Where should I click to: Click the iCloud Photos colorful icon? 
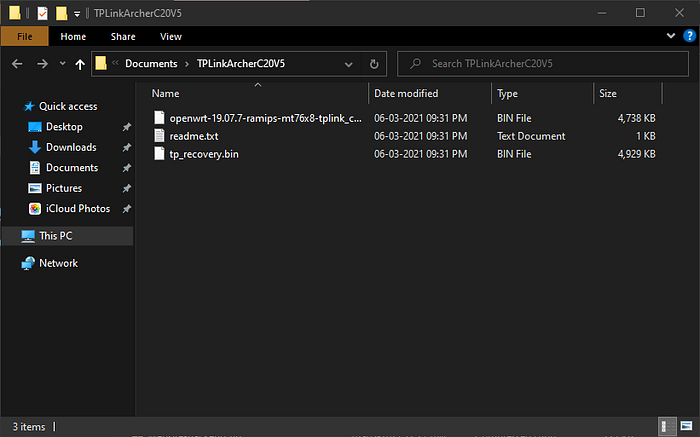click(x=35, y=208)
